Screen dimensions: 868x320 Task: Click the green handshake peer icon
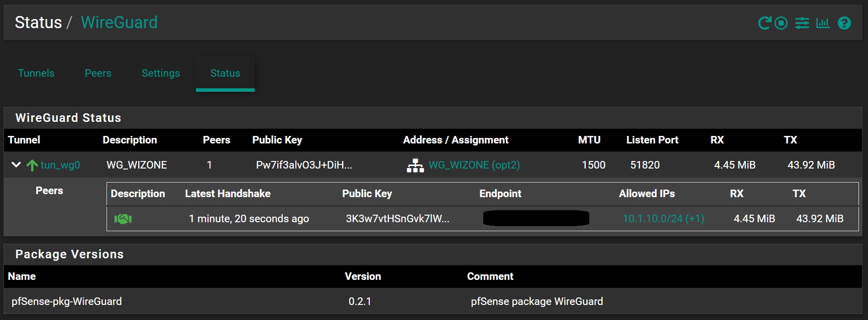(x=123, y=219)
